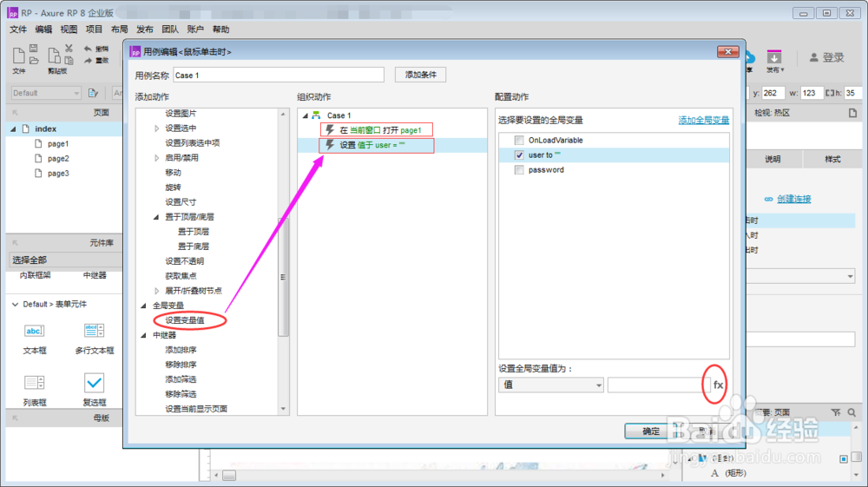Click the set variable value action
This screenshot has height=487, width=868.
point(185,320)
